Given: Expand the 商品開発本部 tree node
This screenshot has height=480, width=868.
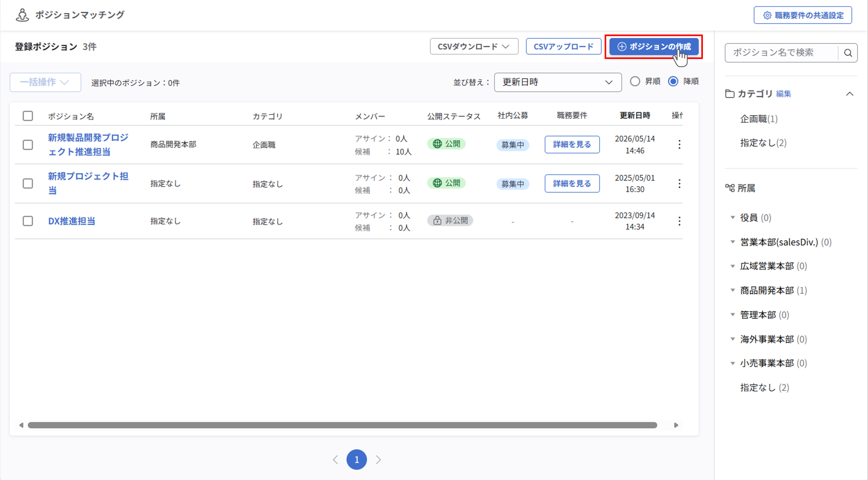Looking at the screenshot, I should pos(732,291).
